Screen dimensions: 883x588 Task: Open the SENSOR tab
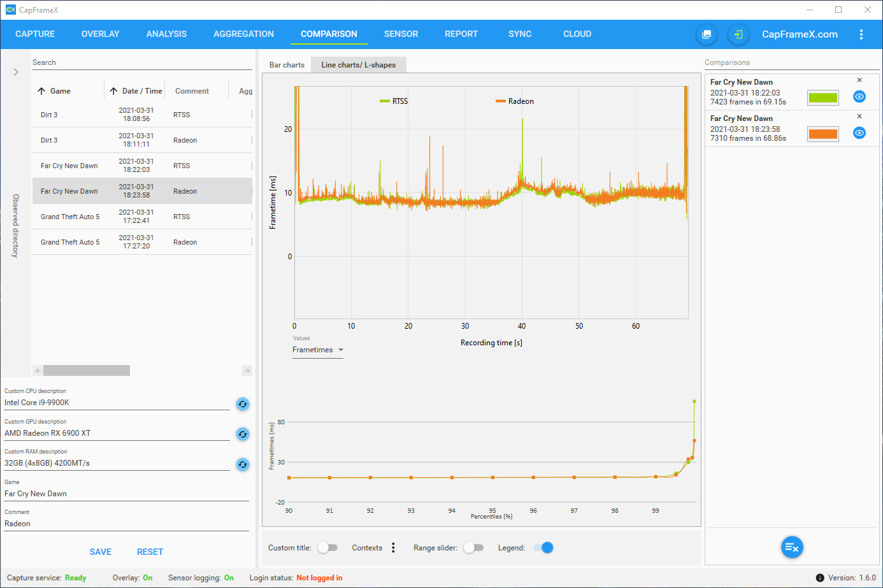401,34
